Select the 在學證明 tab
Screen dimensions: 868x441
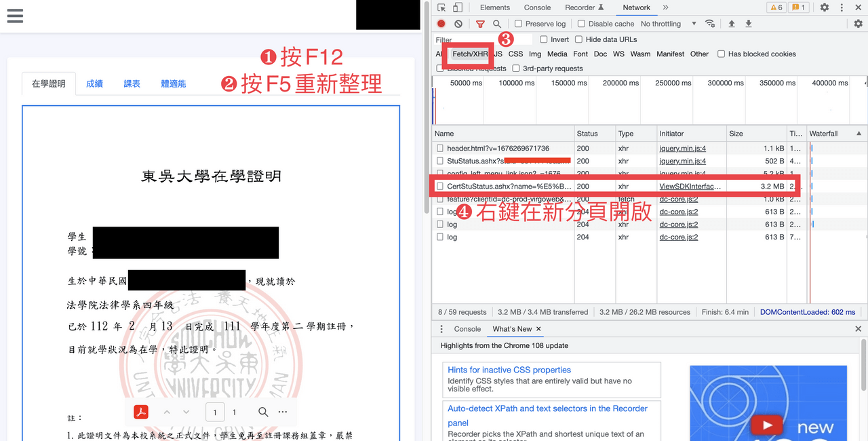click(x=49, y=83)
